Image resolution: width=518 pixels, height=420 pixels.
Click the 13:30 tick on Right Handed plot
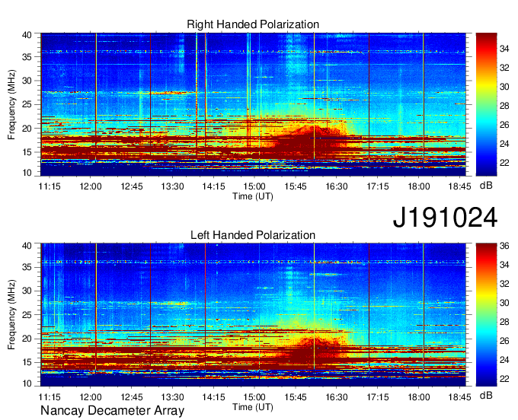click(172, 186)
